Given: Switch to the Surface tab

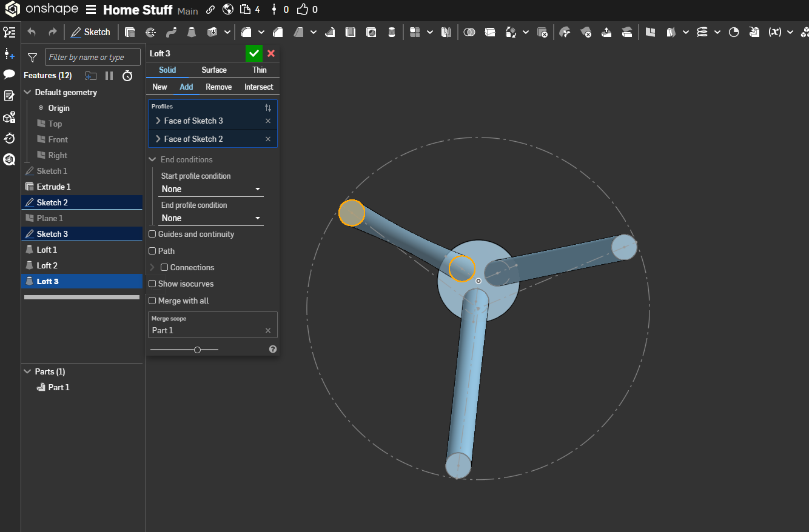Looking at the screenshot, I should (213, 70).
